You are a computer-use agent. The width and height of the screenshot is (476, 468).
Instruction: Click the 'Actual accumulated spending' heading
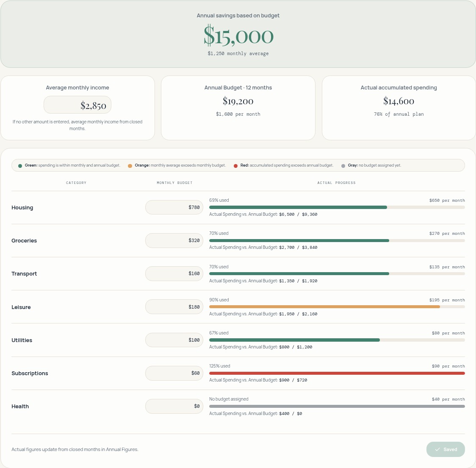click(399, 87)
